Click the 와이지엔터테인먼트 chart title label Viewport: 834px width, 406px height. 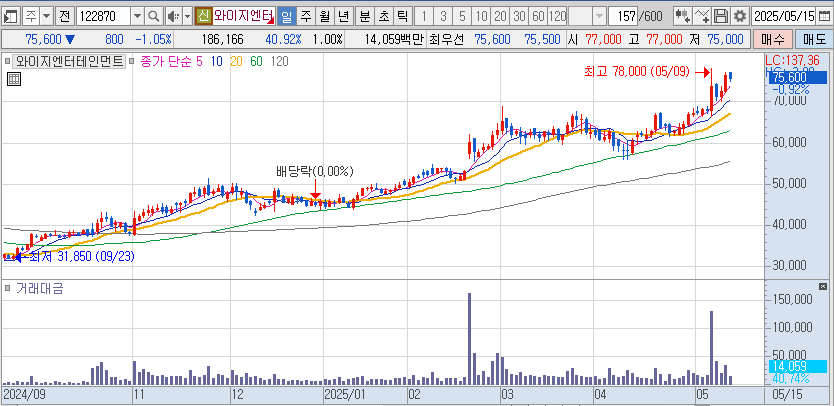click(69, 61)
